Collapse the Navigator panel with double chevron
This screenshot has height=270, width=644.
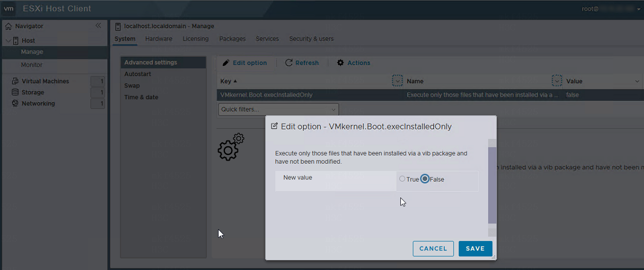[x=99, y=26]
